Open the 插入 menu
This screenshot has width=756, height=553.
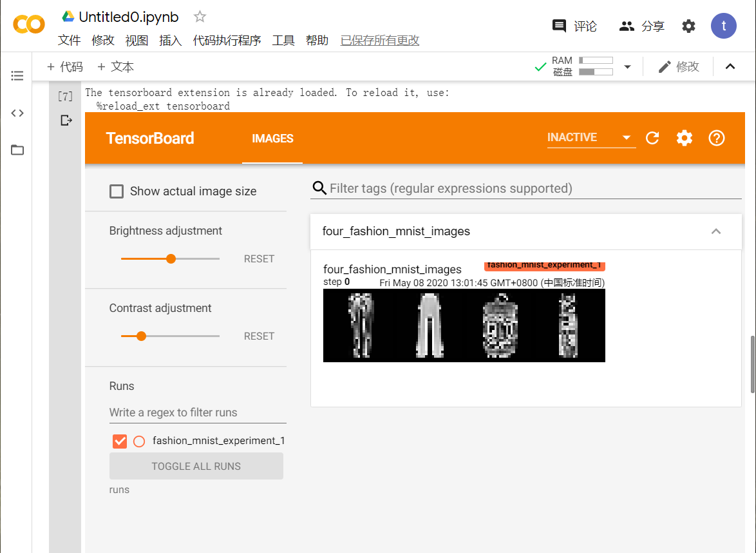171,41
